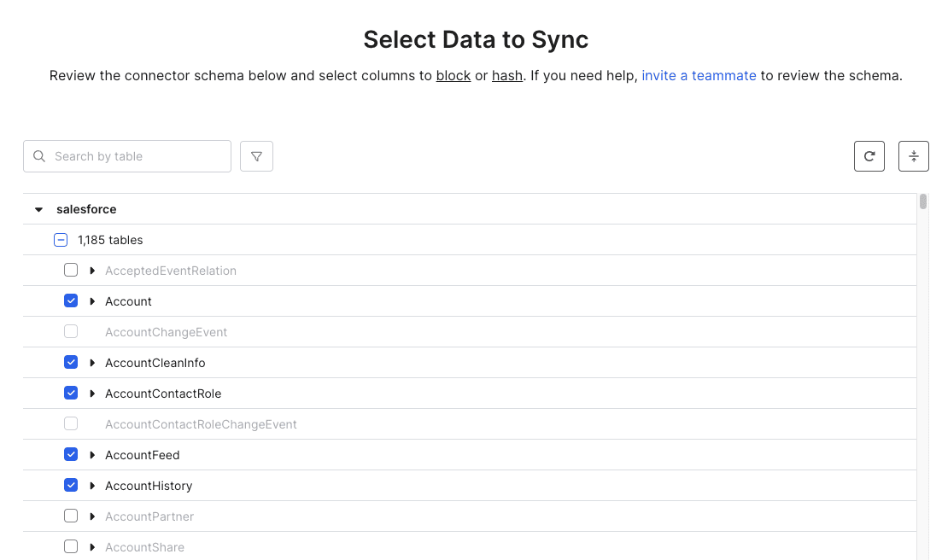This screenshot has width=942, height=560.
Task: Expand the AccountCleanInfo table columns
Action: [92, 363]
